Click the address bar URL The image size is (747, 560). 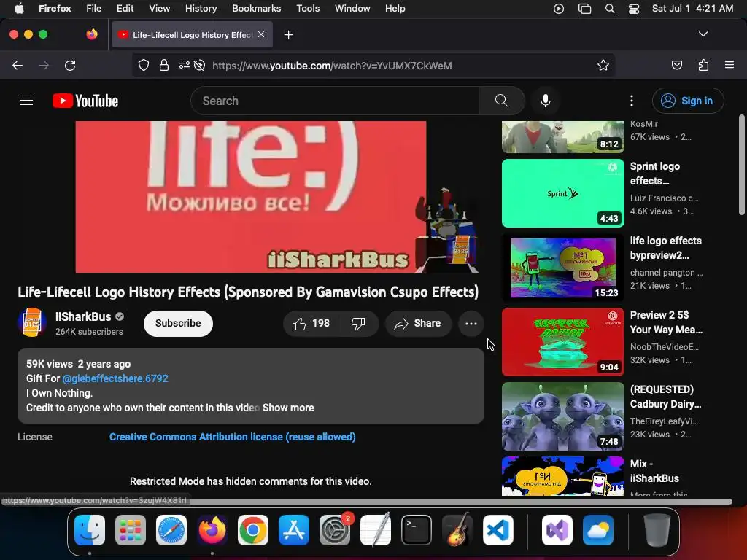tap(332, 66)
